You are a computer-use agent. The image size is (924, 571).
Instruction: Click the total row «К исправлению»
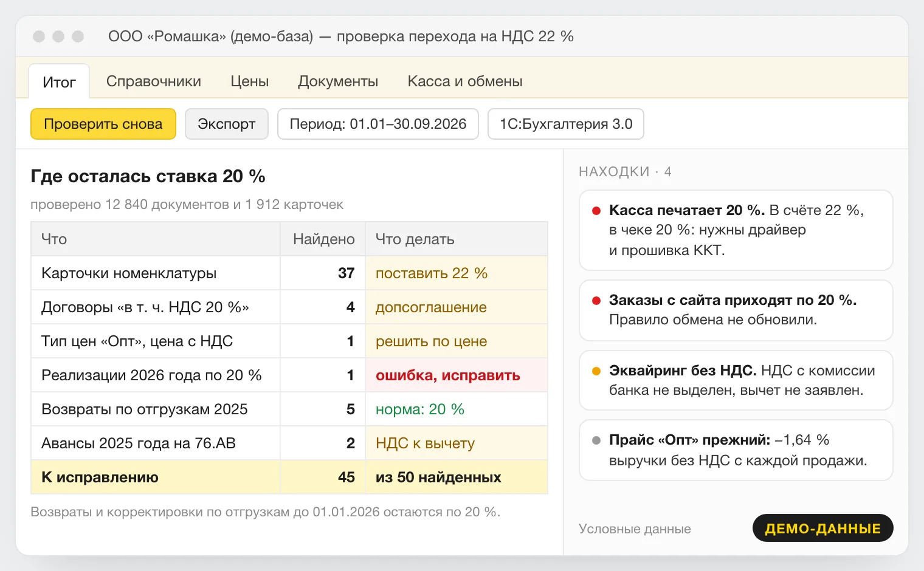(289, 477)
